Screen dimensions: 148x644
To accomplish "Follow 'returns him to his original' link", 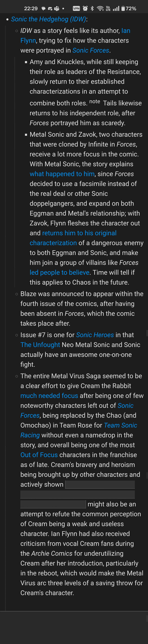I will tap(79, 233).
